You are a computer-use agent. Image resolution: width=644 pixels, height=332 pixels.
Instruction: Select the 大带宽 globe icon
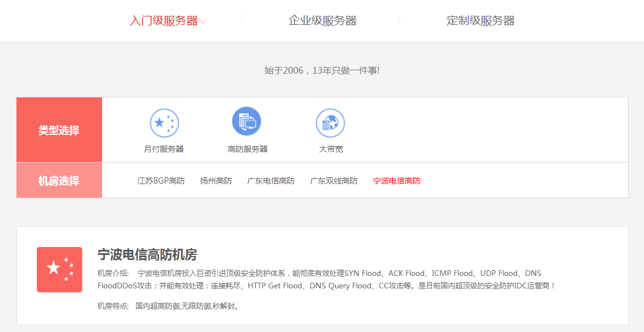pos(331,123)
